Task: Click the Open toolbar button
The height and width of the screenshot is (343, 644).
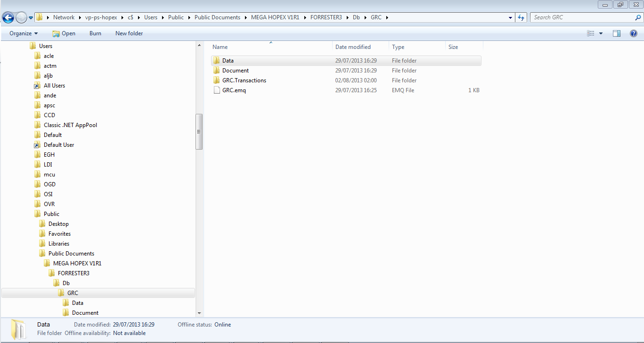Action: (x=64, y=33)
